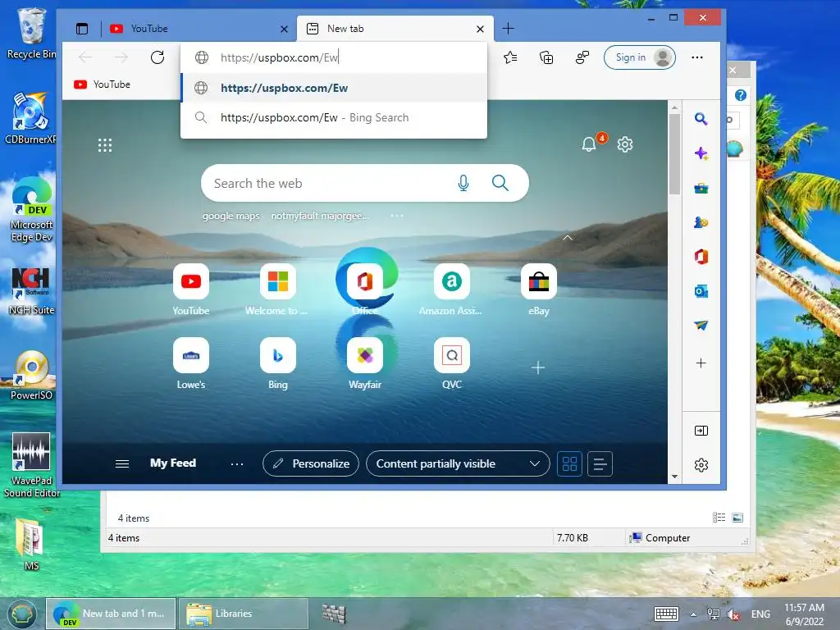
Task: Close the New tab tab
Action: click(480, 29)
